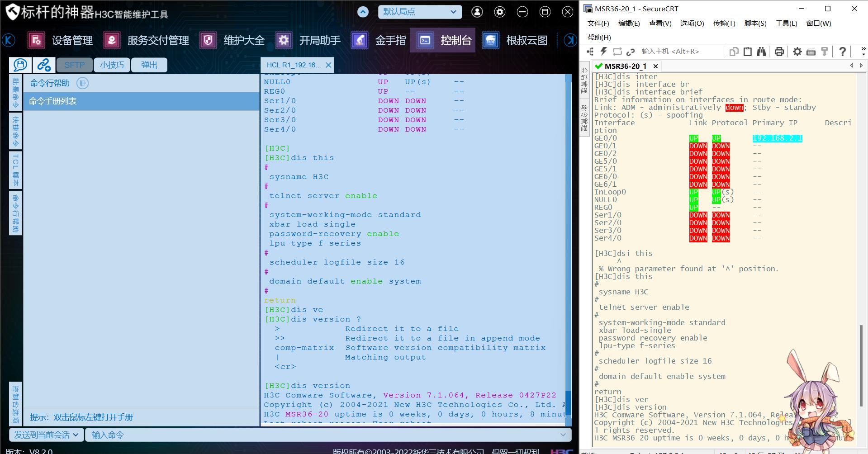Viewport: 868px width, 454px height.
Task: Click the print icon in SecureCRT toolbar
Action: point(779,52)
